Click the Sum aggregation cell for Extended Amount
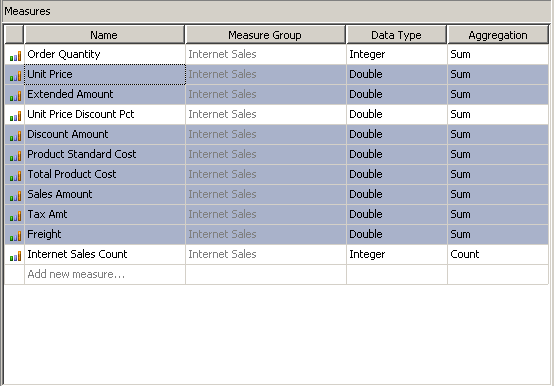 [x=498, y=94]
